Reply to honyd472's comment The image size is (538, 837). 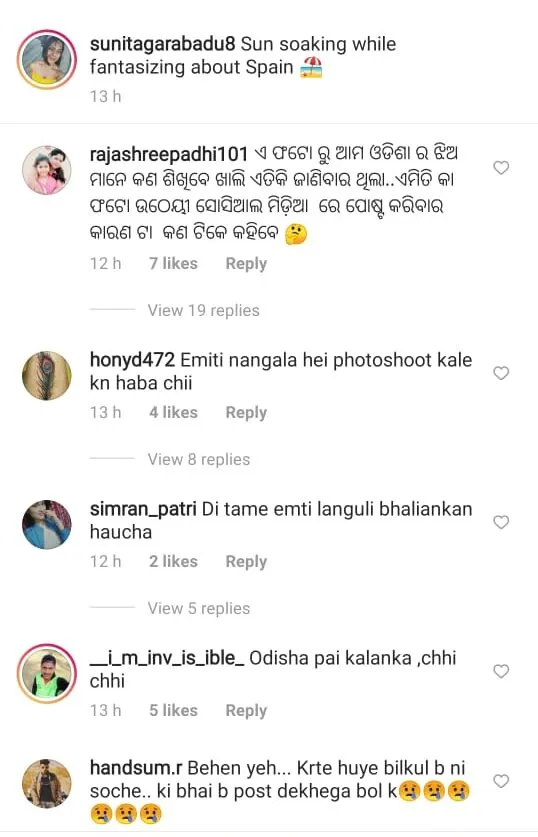[246, 412]
